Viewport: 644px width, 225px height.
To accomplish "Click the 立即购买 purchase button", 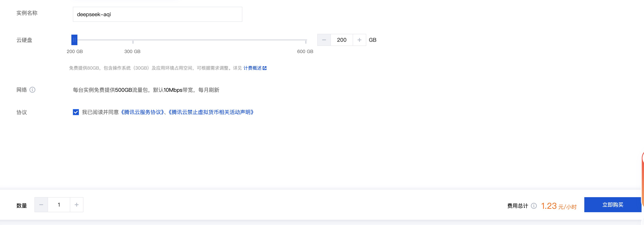I will tap(613, 204).
